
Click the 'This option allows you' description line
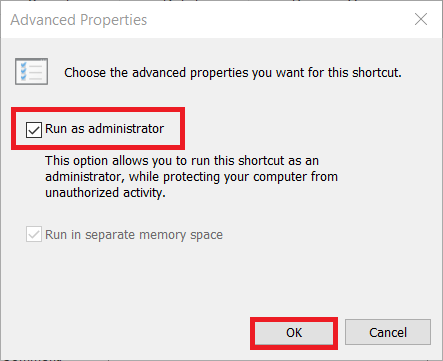tap(182, 161)
